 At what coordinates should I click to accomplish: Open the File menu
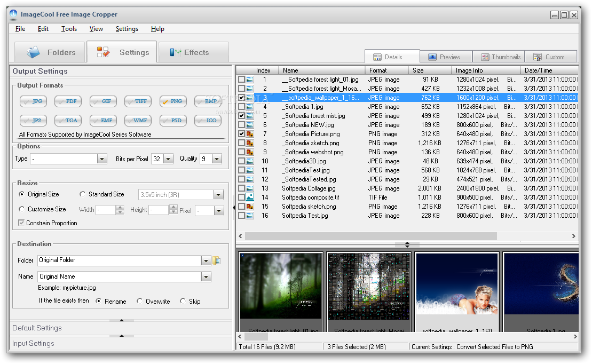[20, 29]
